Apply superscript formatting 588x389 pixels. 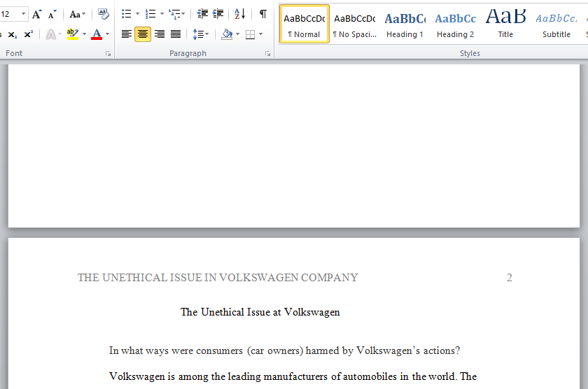(x=29, y=34)
